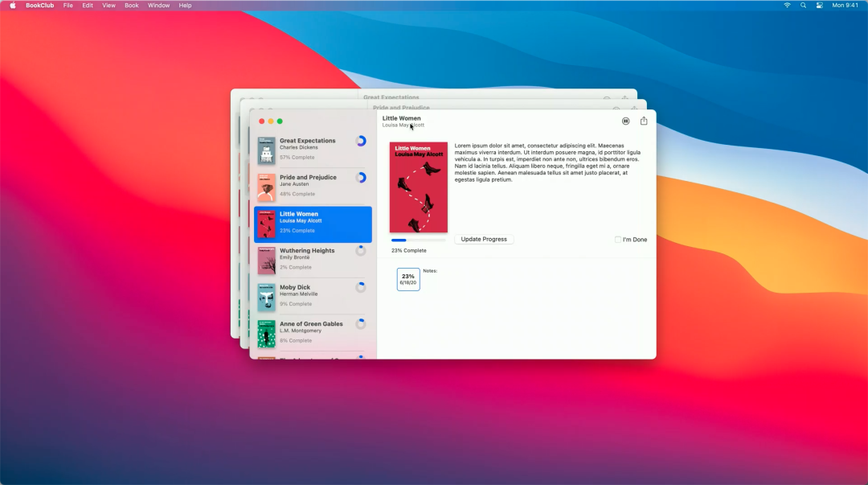Select Wuthering Heights title in the sidebar
Viewport: 868px width, 485px height.
[x=307, y=250]
